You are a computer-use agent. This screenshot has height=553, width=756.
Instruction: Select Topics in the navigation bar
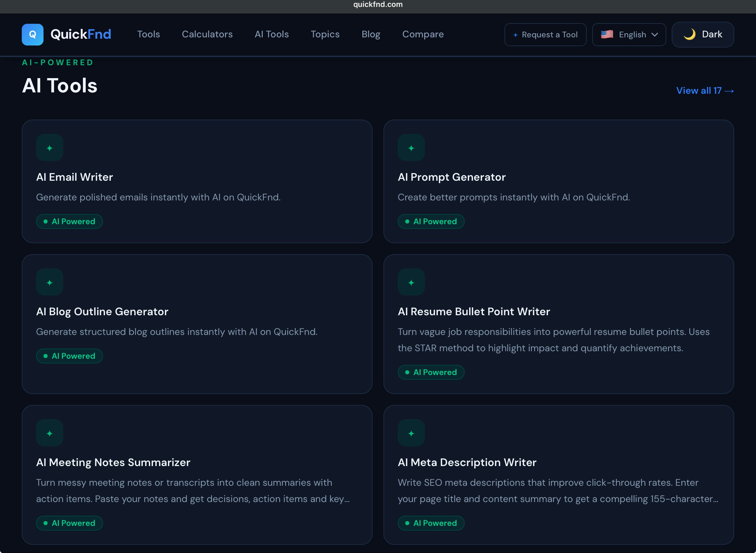325,34
